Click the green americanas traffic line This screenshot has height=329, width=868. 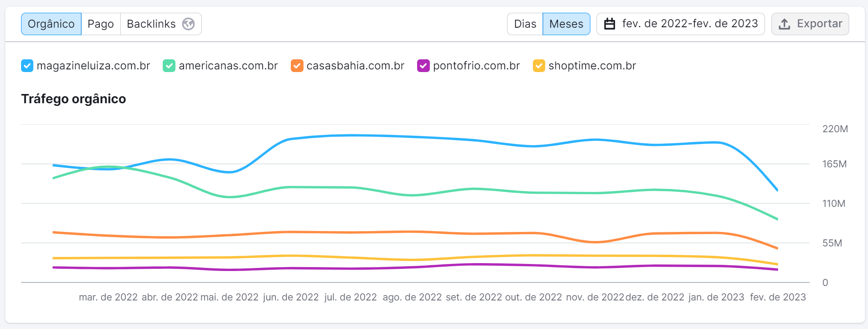(x=351, y=188)
